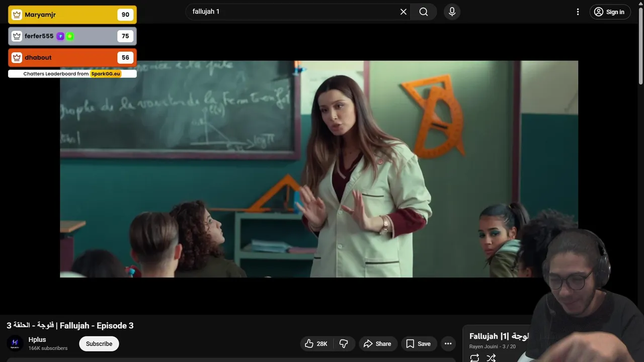The image size is (644, 362).
Task: Open more actions ellipsis next to Save
Action: click(x=448, y=344)
